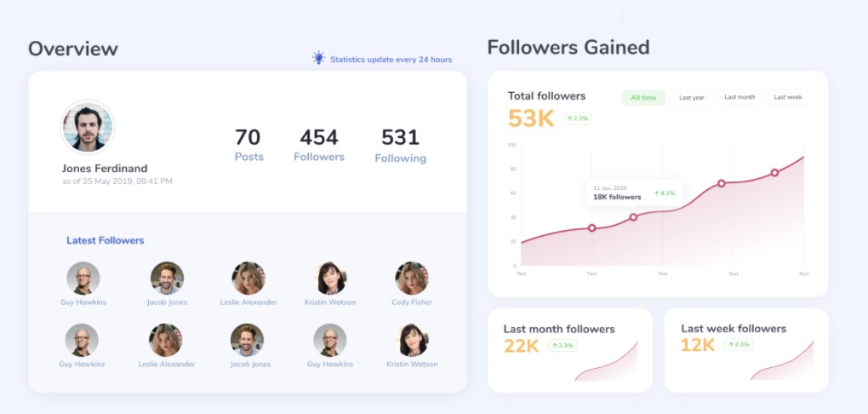The height and width of the screenshot is (414, 868).
Task: Click the green 2.3% badge beside 53K
Action: click(577, 118)
